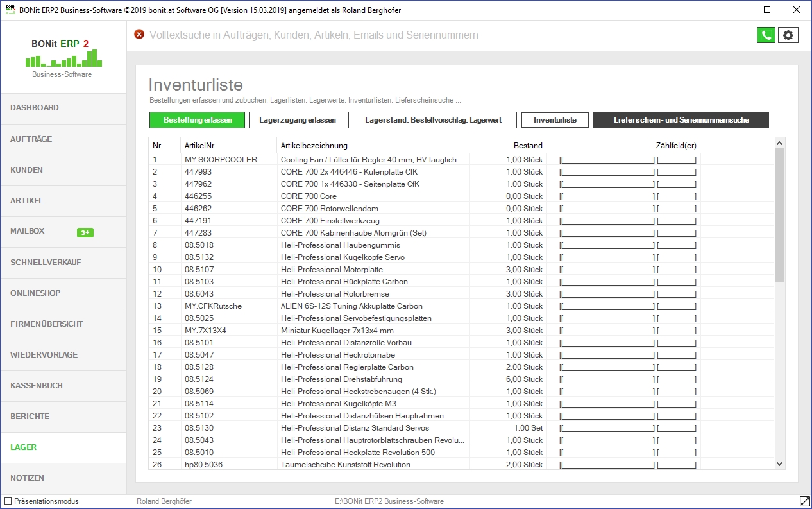Clear search with the red X icon
The width and height of the screenshot is (812, 509).
(139, 35)
